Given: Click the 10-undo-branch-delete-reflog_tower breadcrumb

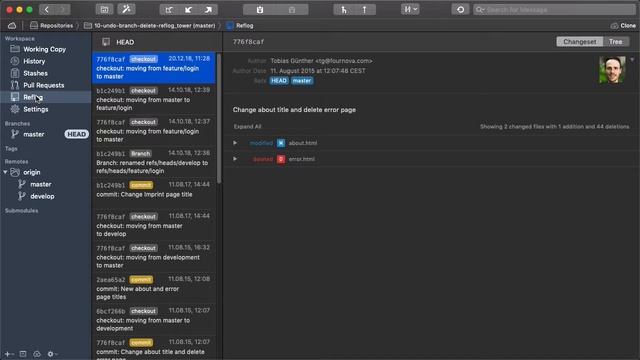Looking at the screenshot, I should 150,26.
